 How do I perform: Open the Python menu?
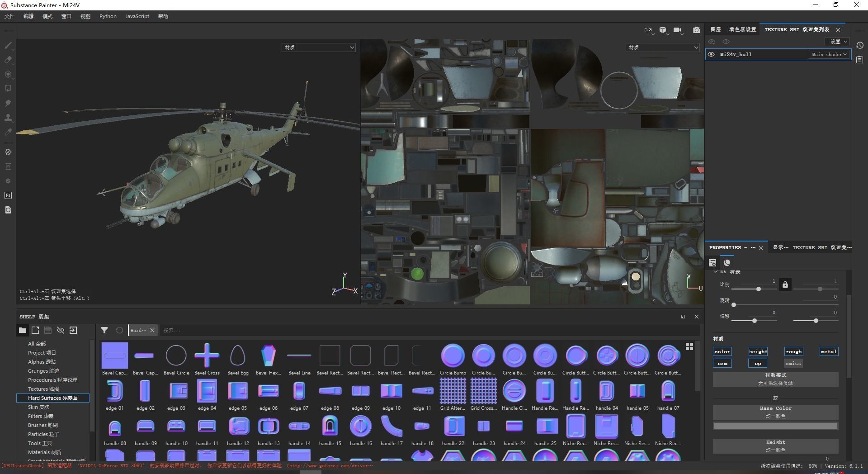[108, 16]
